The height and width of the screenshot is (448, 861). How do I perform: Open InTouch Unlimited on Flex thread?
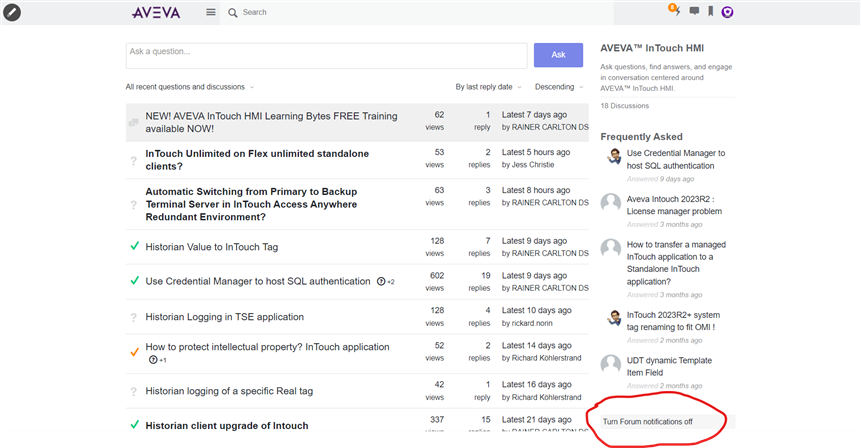click(257, 160)
